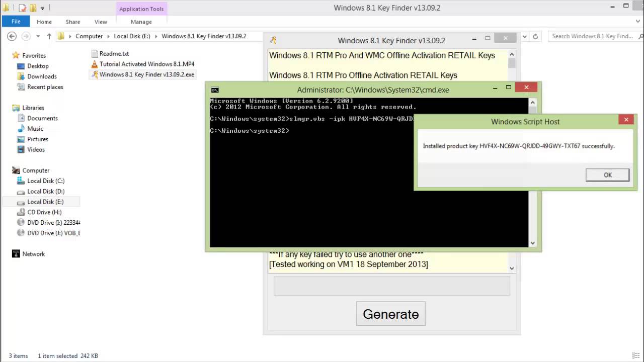This screenshot has height=362, width=644.
Task: Open DVD Drive (J:) VOB in navigation pane
Action: point(48,233)
